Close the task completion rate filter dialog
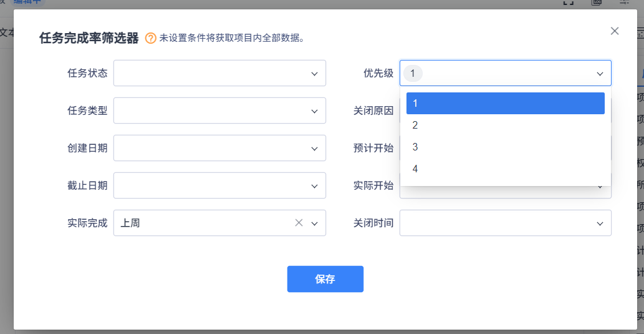 615,31
